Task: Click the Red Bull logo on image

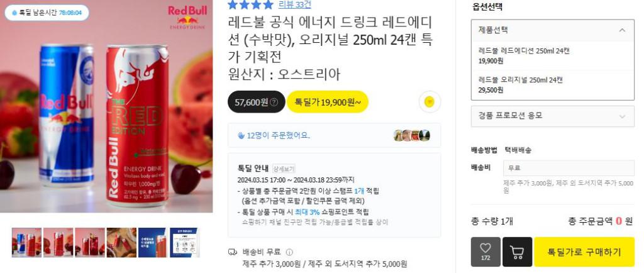Action: 187,17
